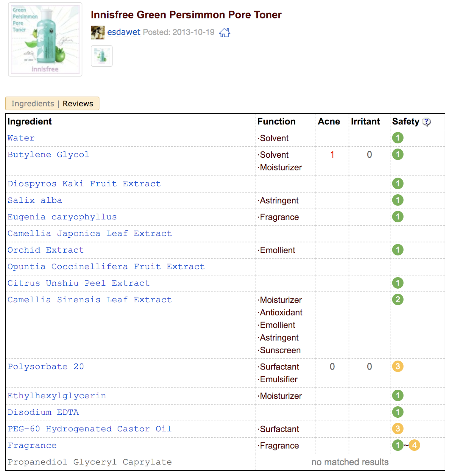Click the safety badge for Diospyros Kaki
Image resolution: width=451 pixels, height=476 pixels.
[398, 183]
